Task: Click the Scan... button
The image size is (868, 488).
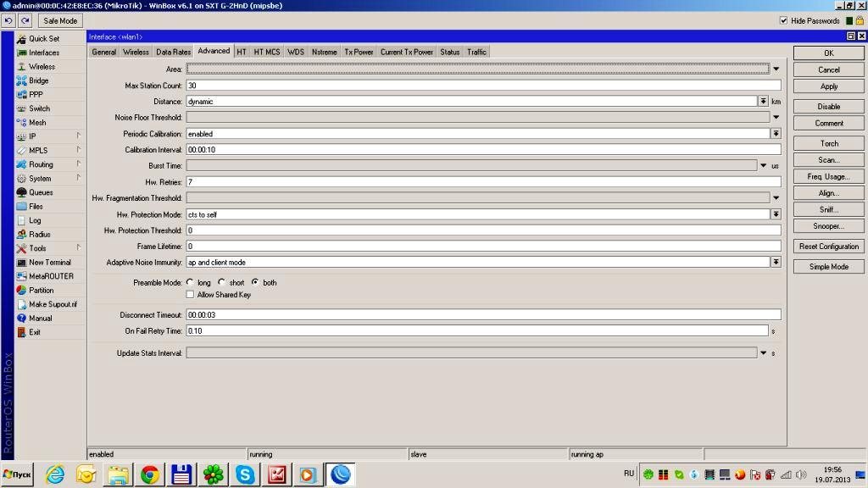Action: [829, 160]
